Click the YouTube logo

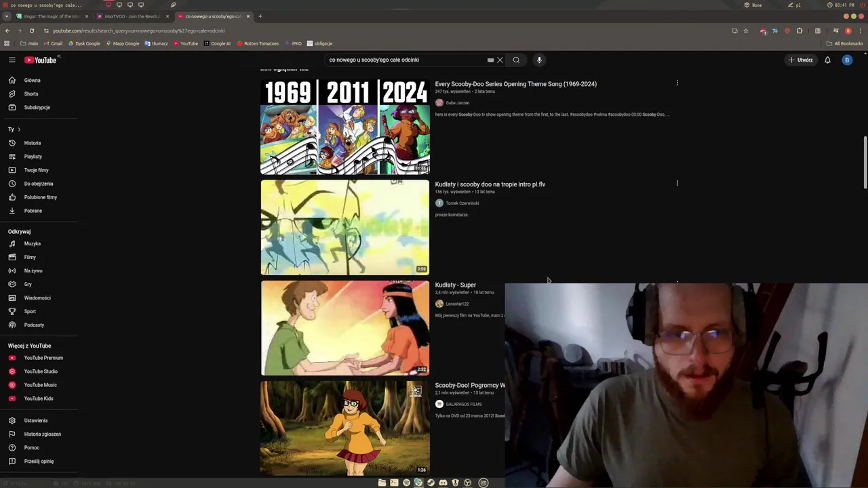[41, 60]
